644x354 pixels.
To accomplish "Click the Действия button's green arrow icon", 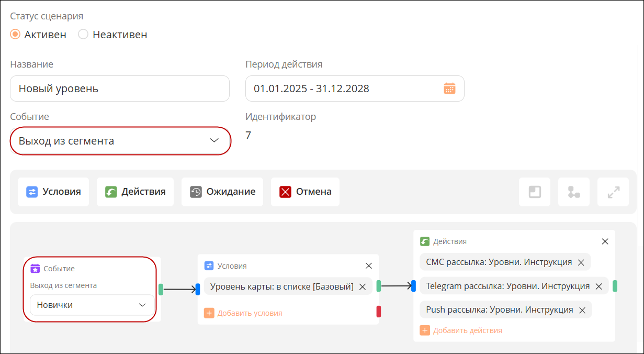I will click(x=111, y=192).
